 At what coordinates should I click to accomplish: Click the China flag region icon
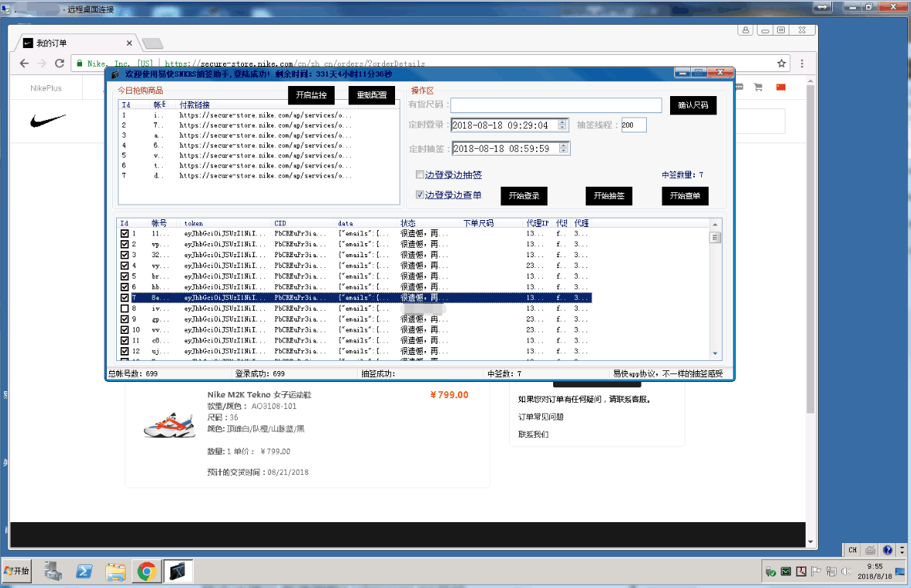pyautogui.click(x=781, y=87)
